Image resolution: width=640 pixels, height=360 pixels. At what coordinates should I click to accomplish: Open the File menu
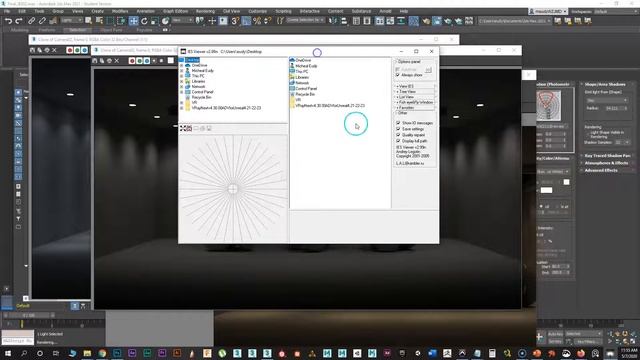(x=7, y=11)
